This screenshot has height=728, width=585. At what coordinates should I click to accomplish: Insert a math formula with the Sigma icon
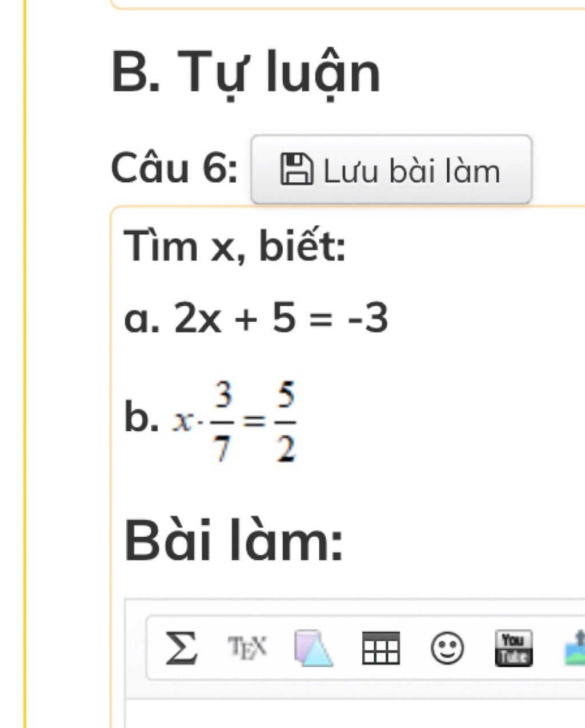point(181,648)
